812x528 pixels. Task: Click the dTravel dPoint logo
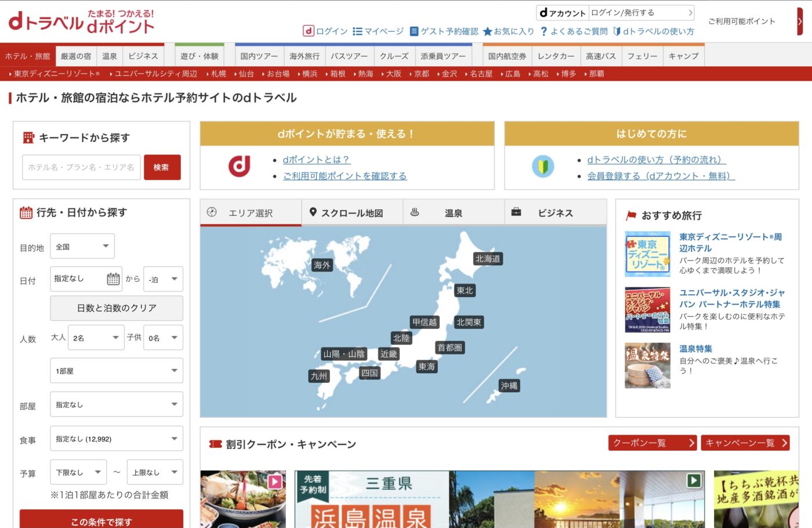click(81, 22)
